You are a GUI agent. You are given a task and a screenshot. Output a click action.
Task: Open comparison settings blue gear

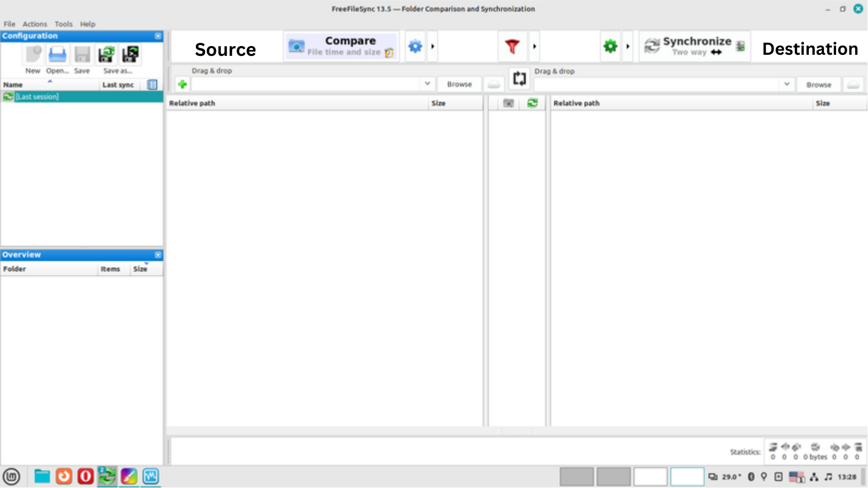[415, 47]
